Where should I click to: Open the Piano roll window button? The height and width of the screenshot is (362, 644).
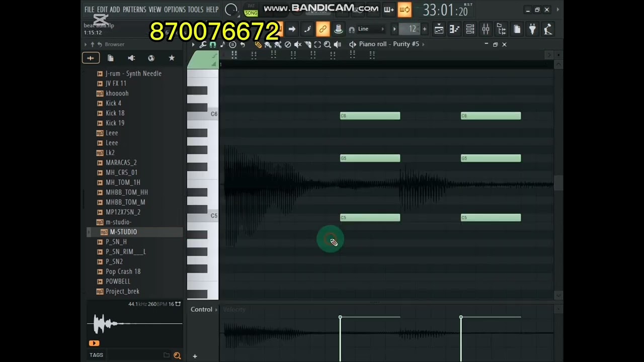point(454,29)
